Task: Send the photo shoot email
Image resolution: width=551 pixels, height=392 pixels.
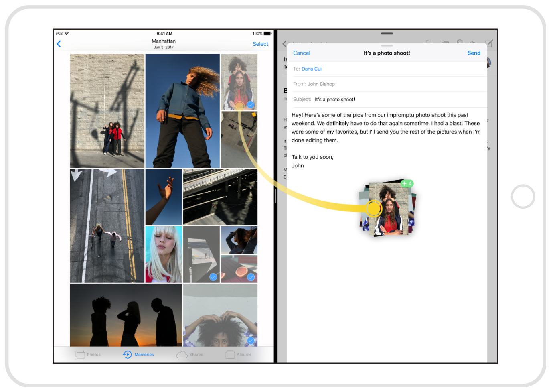Action: coord(474,53)
